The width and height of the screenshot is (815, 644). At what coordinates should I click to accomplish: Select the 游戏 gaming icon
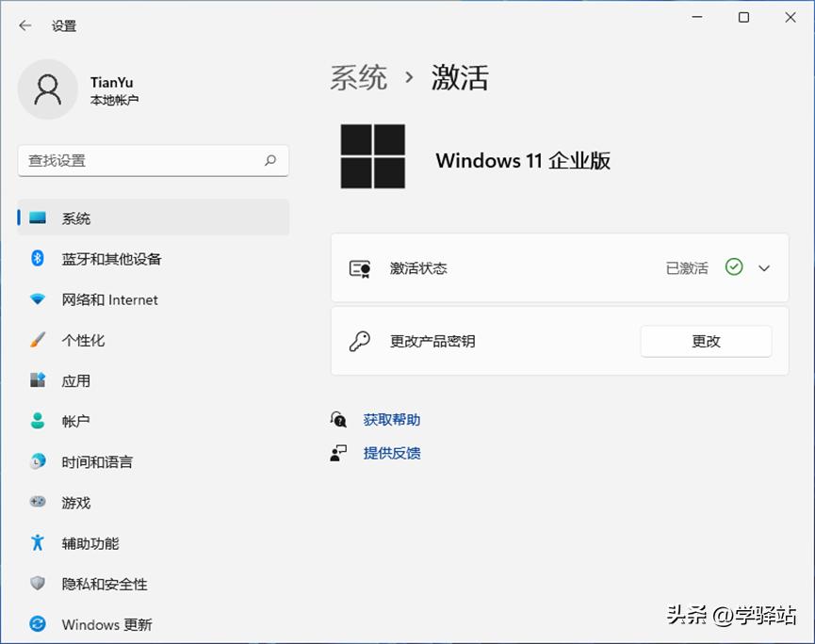tap(36, 502)
